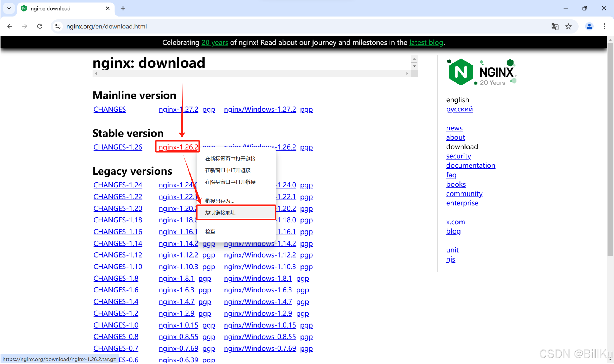614x364 pixels.
Task: Open the CHANGES-1.26 link
Action: point(118,147)
